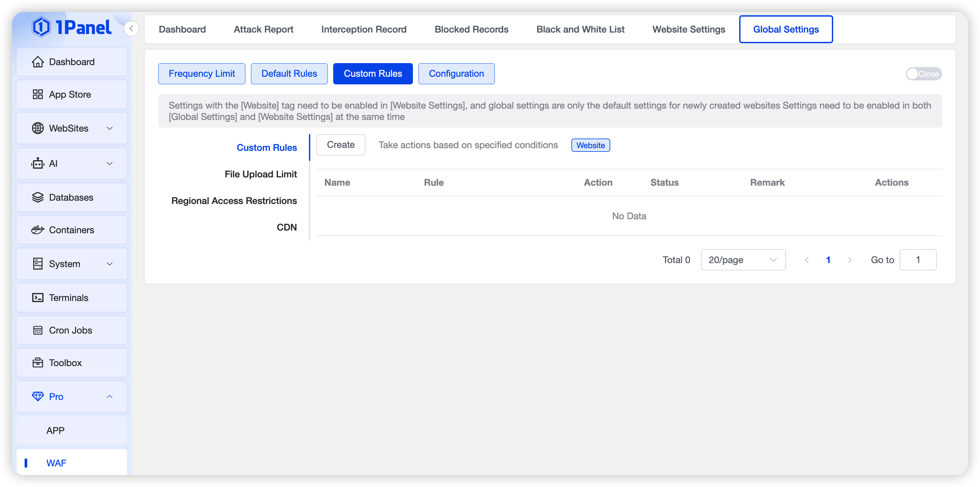The height and width of the screenshot is (487, 980).
Task: Open the Black and White List tab
Action: coord(580,29)
